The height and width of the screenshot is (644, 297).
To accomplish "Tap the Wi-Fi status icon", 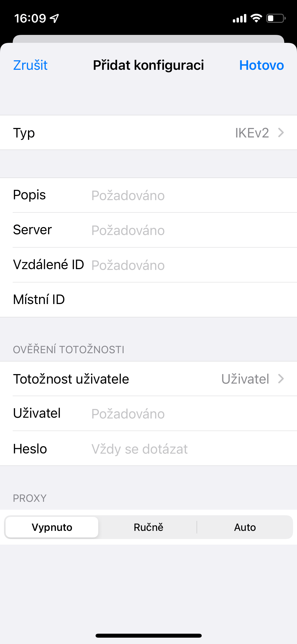I will [x=256, y=18].
